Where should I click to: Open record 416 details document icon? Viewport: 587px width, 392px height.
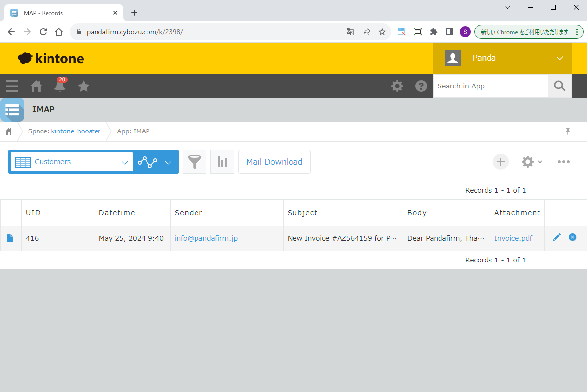[10, 238]
